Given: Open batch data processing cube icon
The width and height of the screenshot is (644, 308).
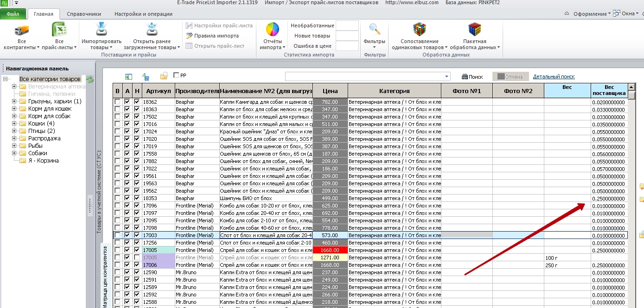Looking at the screenshot, I should (475, 29).
